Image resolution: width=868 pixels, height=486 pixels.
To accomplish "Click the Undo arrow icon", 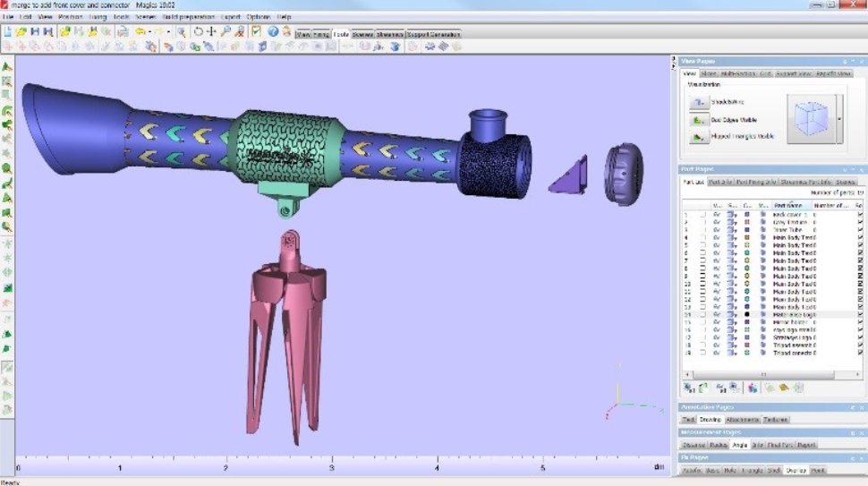I will 140,31.
